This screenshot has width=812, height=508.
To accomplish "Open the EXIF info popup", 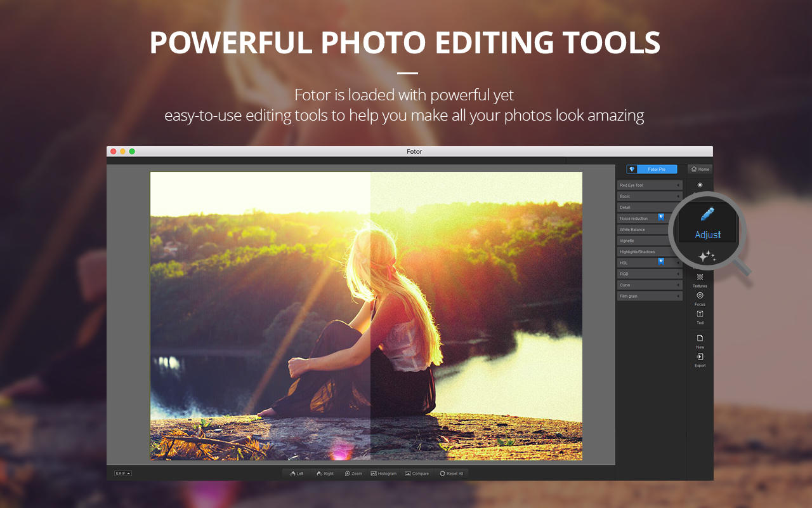I will tap(123, 473).
